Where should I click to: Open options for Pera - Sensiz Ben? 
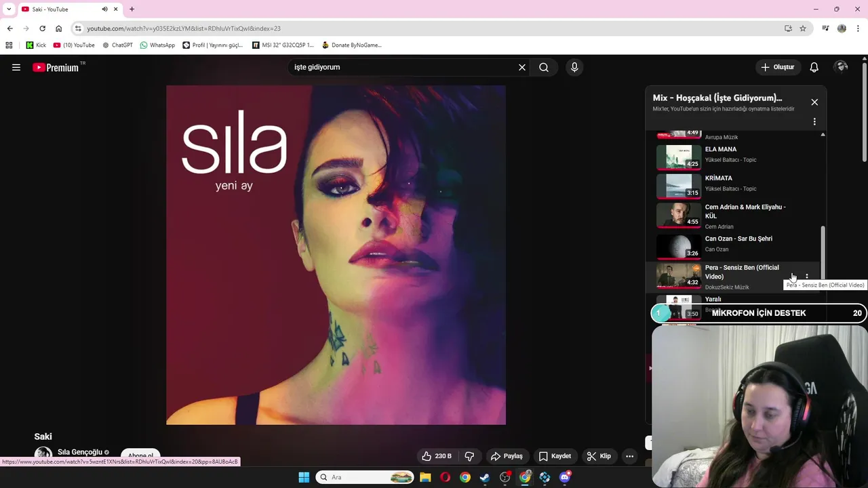click(x=806, y=277)
